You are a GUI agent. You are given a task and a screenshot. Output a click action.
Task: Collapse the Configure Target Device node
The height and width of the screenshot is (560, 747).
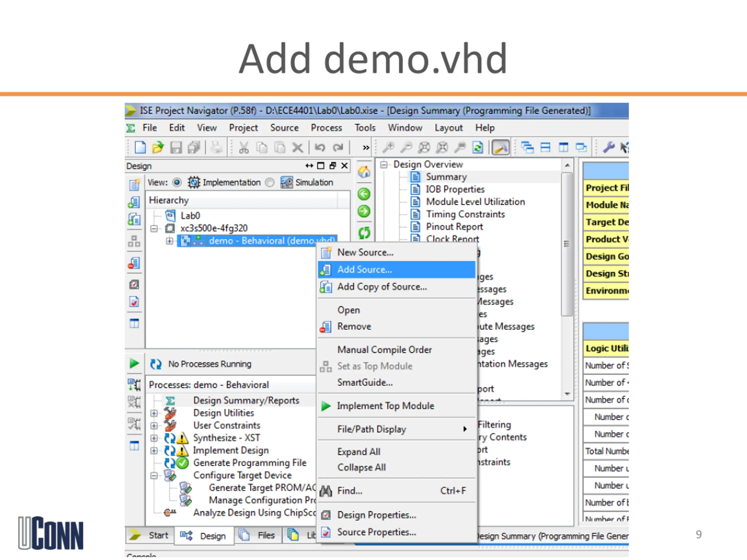154,476
